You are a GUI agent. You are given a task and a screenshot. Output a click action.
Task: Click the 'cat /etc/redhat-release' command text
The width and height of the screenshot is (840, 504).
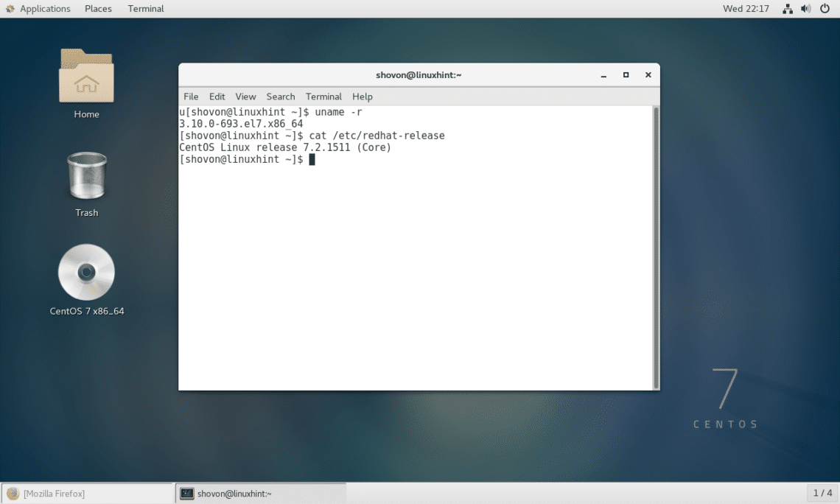[377, 136]
